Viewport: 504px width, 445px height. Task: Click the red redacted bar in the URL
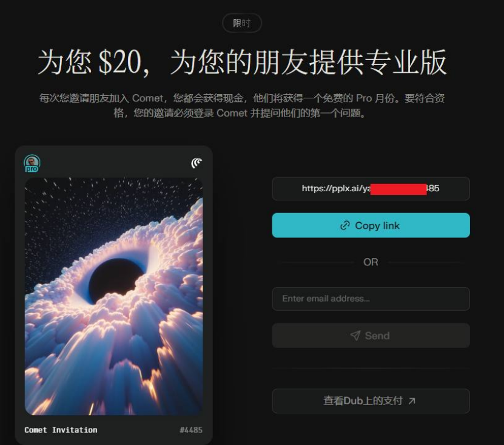tap(398, 189)
